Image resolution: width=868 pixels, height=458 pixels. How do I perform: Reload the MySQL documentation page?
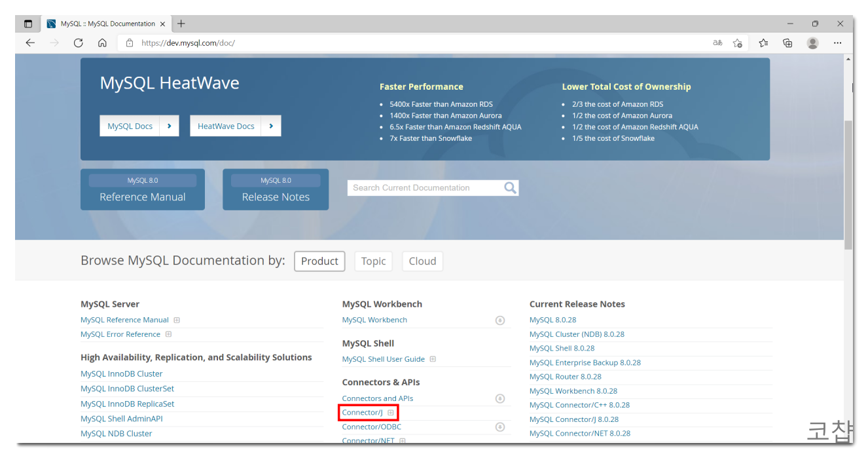[x=78, y=43]
